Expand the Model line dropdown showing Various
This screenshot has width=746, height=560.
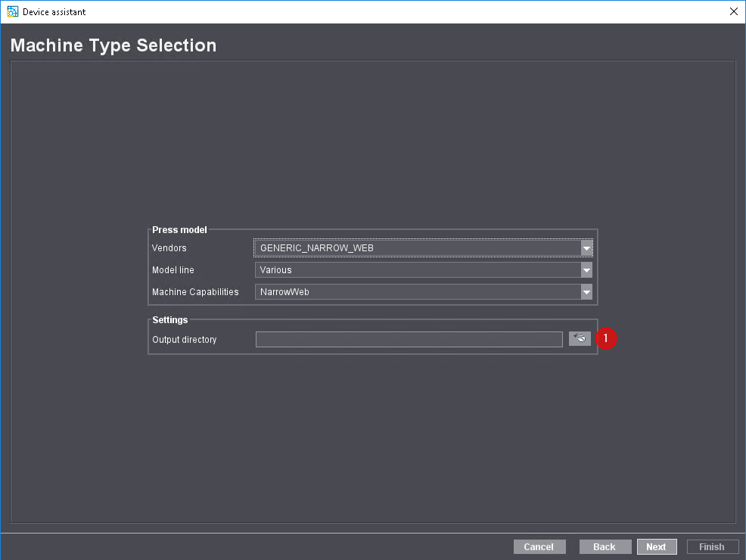(x=416, y=269)
